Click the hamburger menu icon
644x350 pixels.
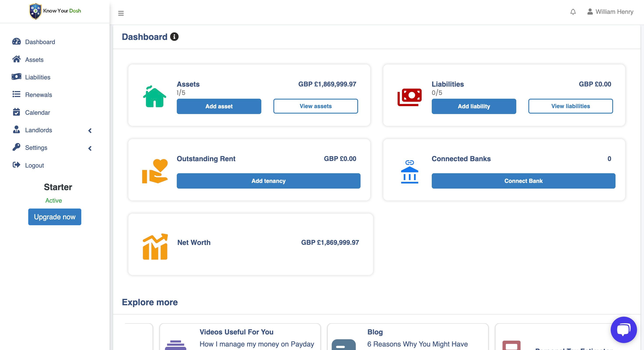pos(121,13)
